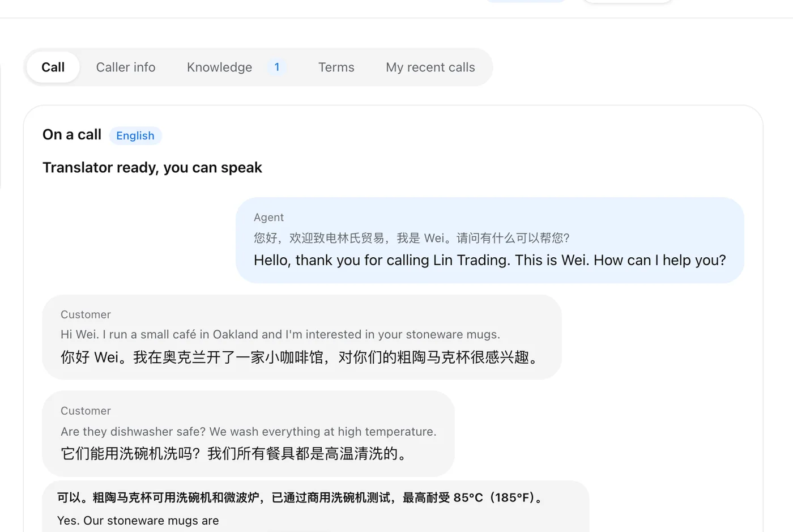View the My recent calls tab
Screen dimensions: 793x532
click(430, 67)
